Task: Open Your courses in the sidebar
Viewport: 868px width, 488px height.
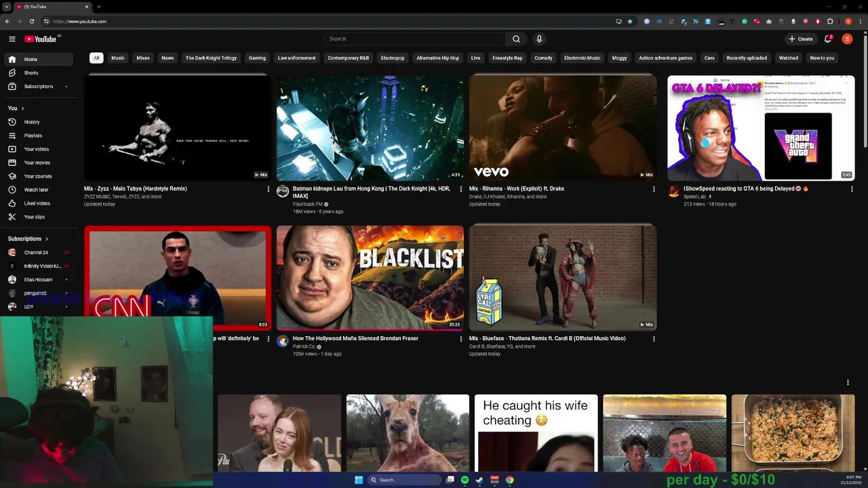Action: (38, 176)
